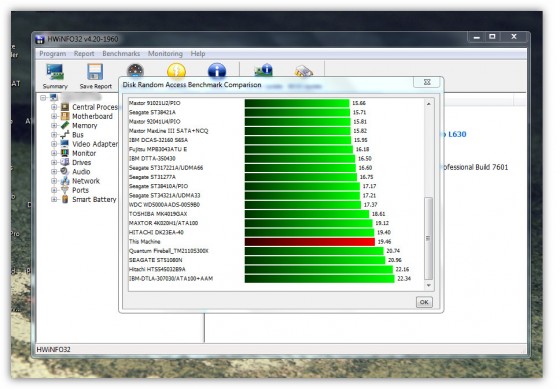The width and height of the screenshot is (560, 389).
Task: Select the 'SEAGATE ST51080N' row label
Action: click(x=155, y=260)
